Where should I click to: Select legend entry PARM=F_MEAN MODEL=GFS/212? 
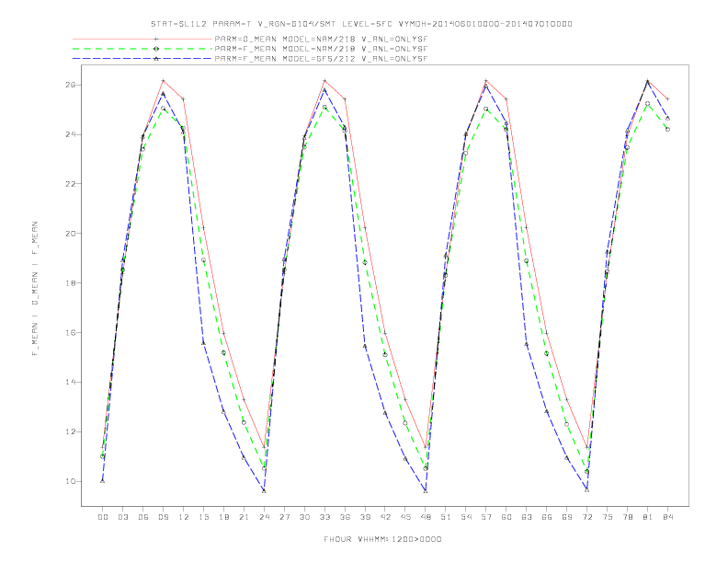(x=321, y=59)
